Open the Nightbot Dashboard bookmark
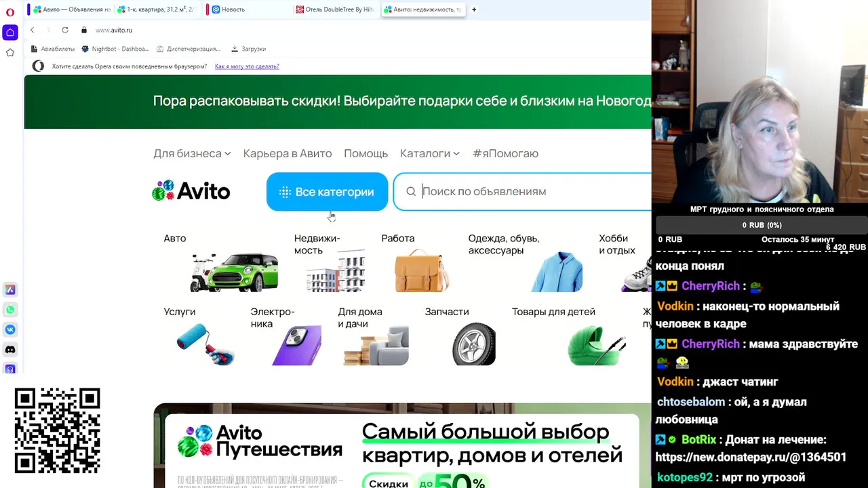The image size is (868, 488). coord(115,49)
